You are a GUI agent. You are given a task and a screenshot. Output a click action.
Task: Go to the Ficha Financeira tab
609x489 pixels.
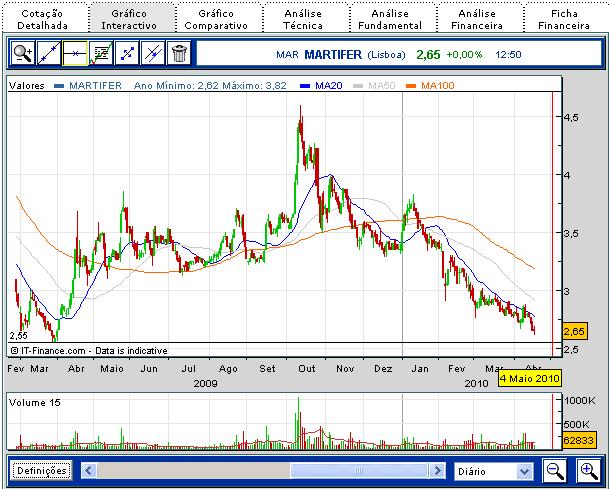coord(564,18)
